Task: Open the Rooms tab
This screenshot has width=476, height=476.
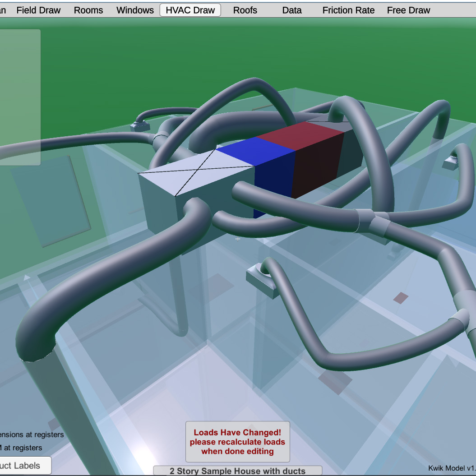Action: (x=88, y=10)
